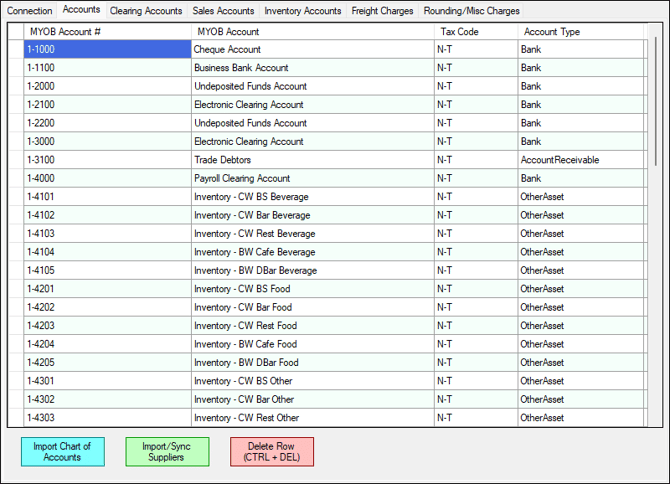The width and height of the screenshot is (670, 484).
Task: Select account number cell 1-3100
Action: 107,159
